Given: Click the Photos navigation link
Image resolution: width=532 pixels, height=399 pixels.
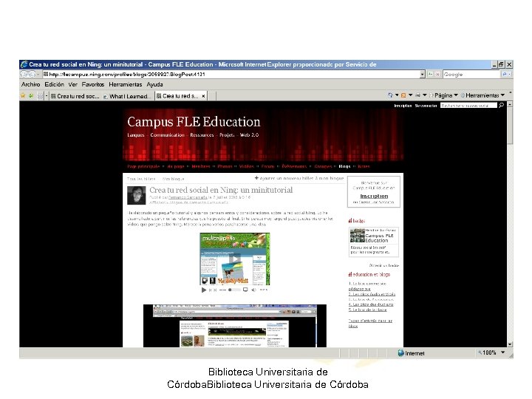Looking at the screenshot, I should [x=225, y=166].
